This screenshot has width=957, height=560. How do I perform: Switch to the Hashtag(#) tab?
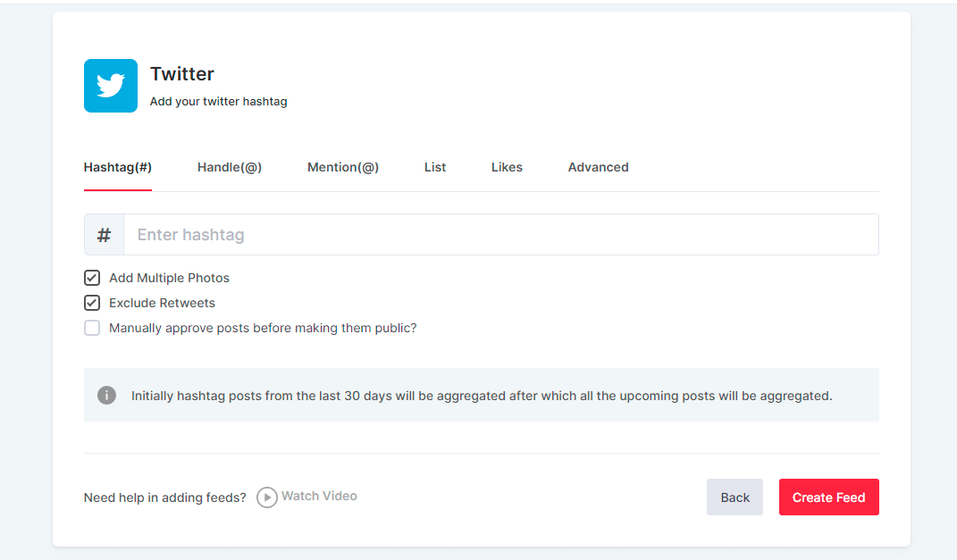(x=118, y=167)
